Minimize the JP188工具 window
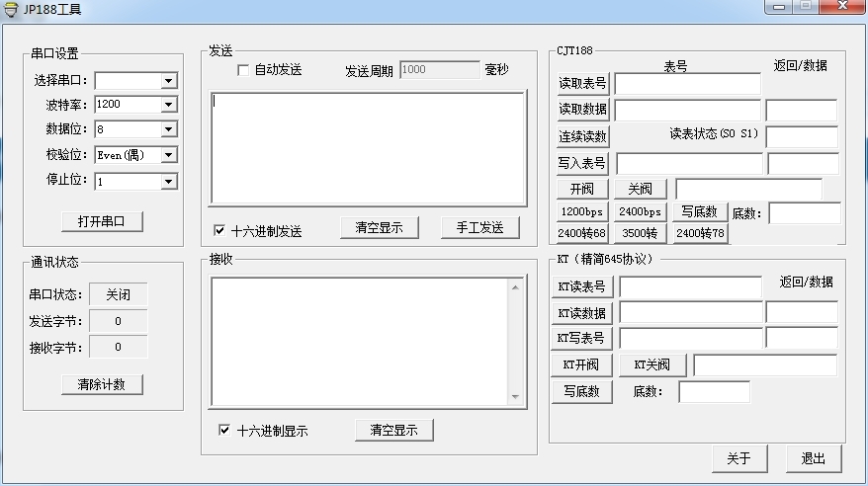The height and width of the screenshot is (486, 868). [x=778, y=7]
